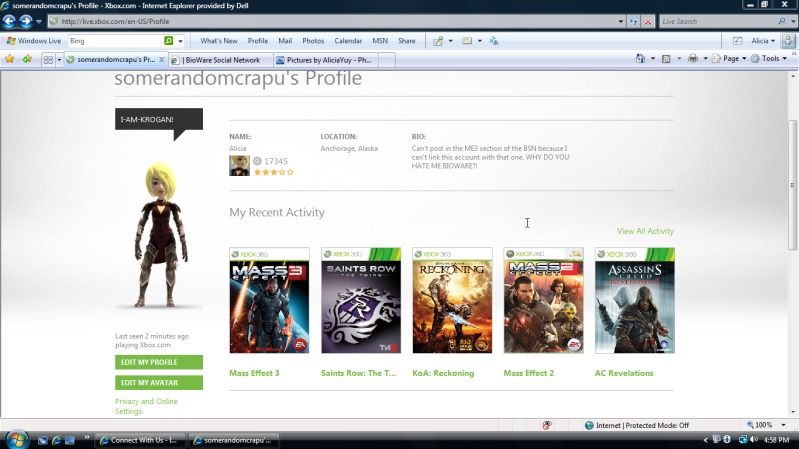This screenshot has height=449, width=799.
Task: Open Favorites Center star icon
Action: [x=9, y=59]
